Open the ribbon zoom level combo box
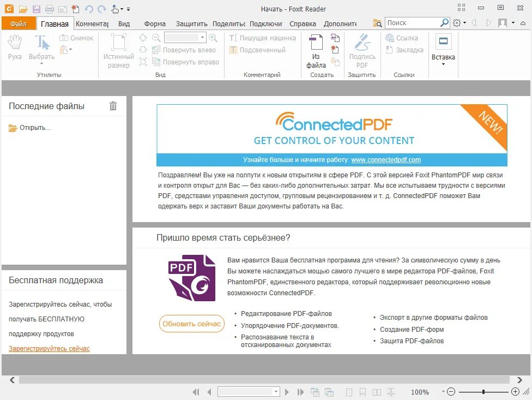The image size is (532, 400). click(185, 37)
